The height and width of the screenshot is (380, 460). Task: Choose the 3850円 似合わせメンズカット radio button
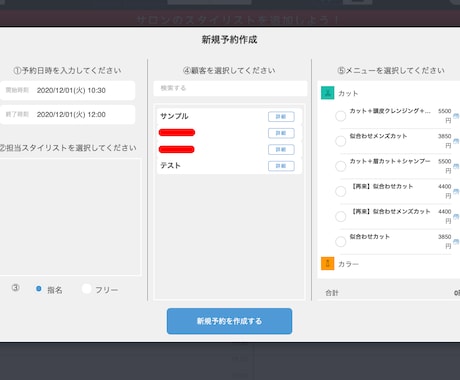[x=340, y=141]
